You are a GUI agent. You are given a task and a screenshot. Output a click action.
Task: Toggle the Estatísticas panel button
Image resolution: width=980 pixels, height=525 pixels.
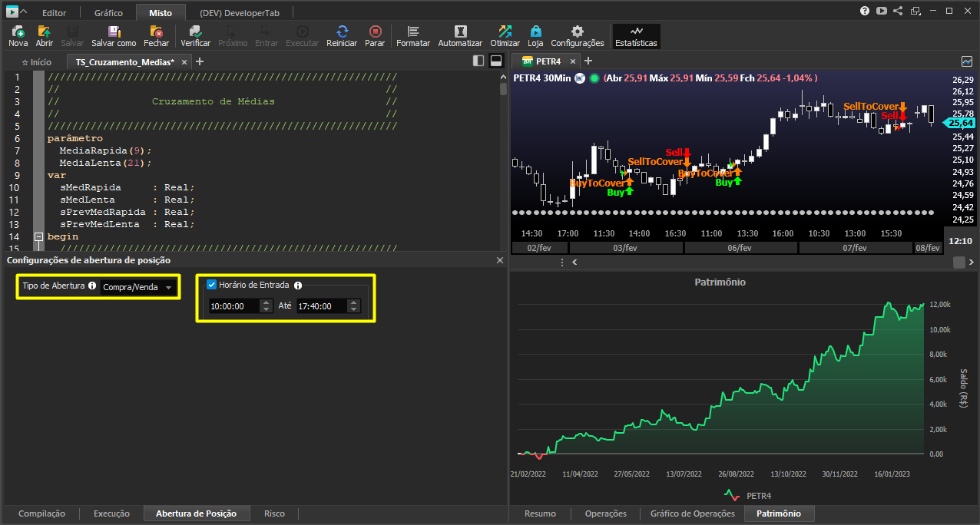[636, 36]
